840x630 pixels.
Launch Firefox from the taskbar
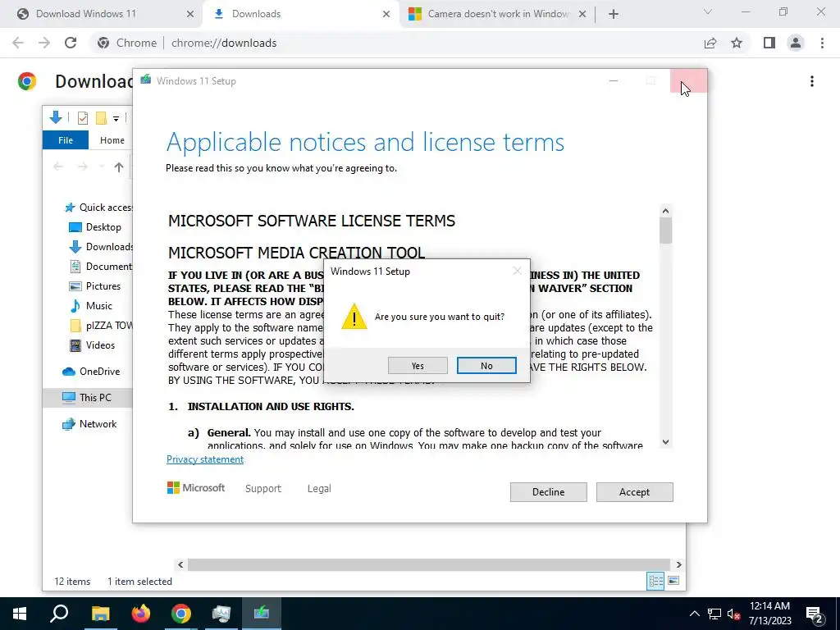[x=141, y=614]
